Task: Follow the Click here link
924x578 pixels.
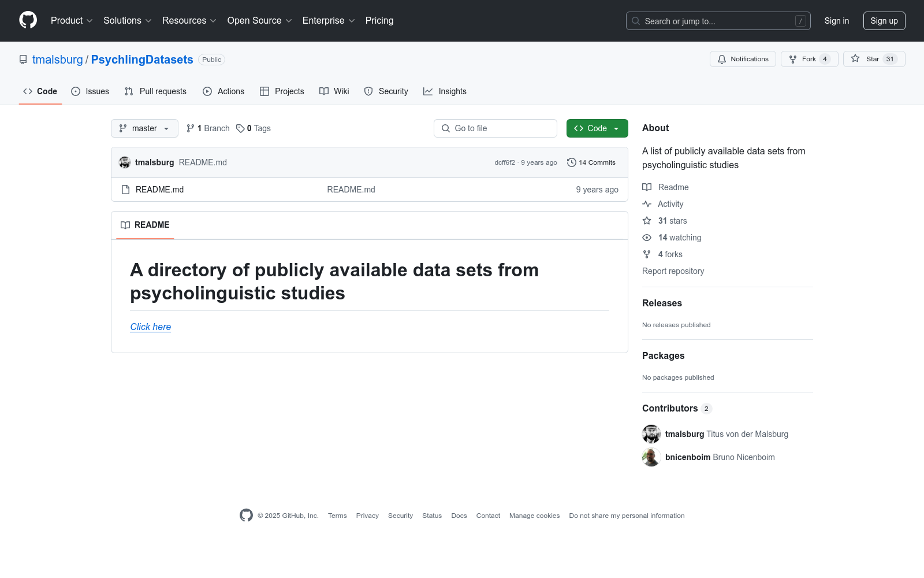Action: point(151,327)
